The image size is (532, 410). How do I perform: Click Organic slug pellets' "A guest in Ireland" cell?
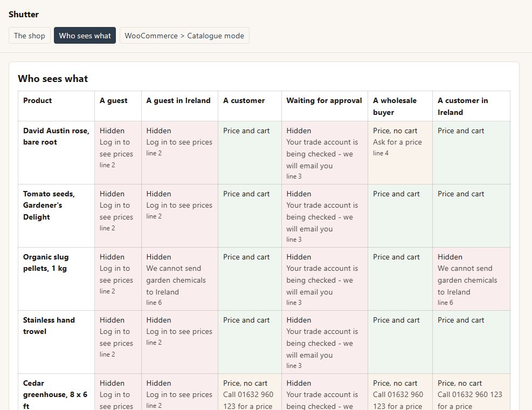[180, 279]
